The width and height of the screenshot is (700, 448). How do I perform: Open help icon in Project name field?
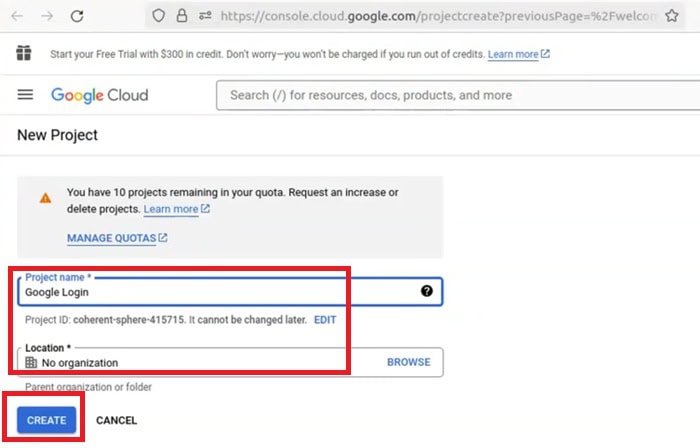pos(427,291)
